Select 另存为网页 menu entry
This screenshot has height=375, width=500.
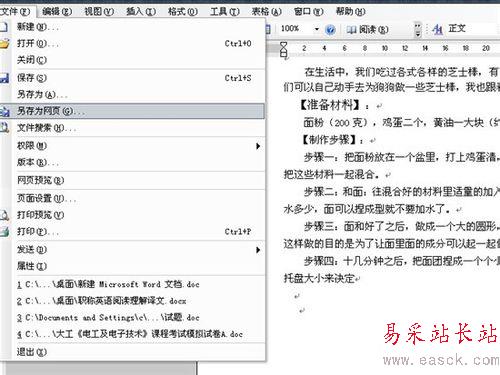pyautogui.click(x=133, y=111)
